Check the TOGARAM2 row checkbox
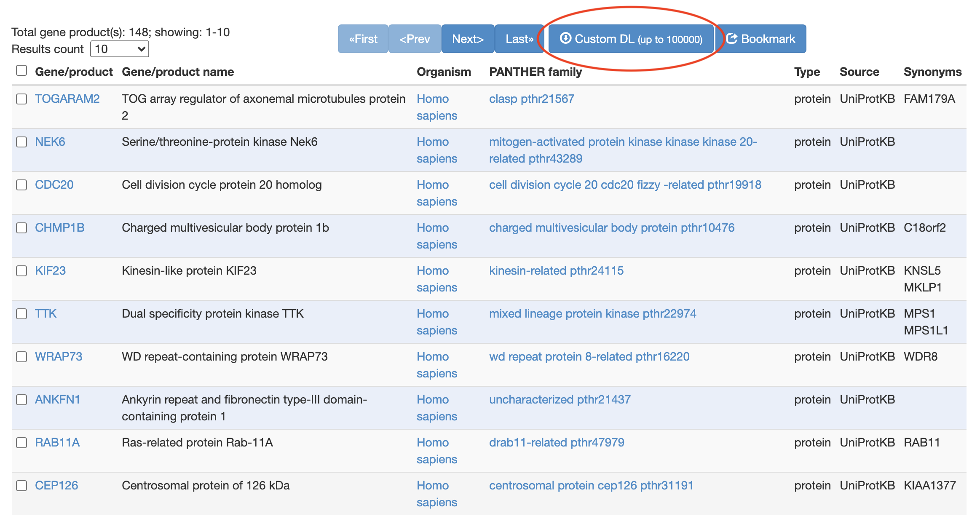 [x=21, y=99]
